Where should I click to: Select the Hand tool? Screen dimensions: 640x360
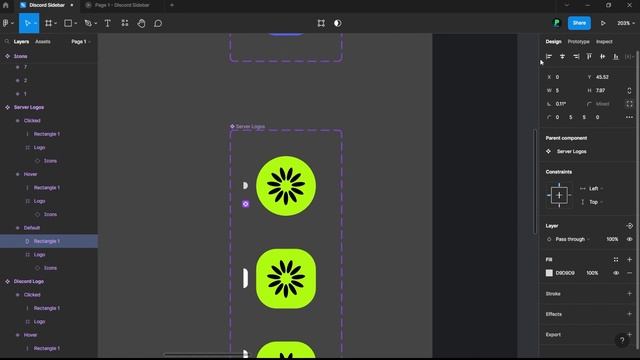[x=141, y=23]
